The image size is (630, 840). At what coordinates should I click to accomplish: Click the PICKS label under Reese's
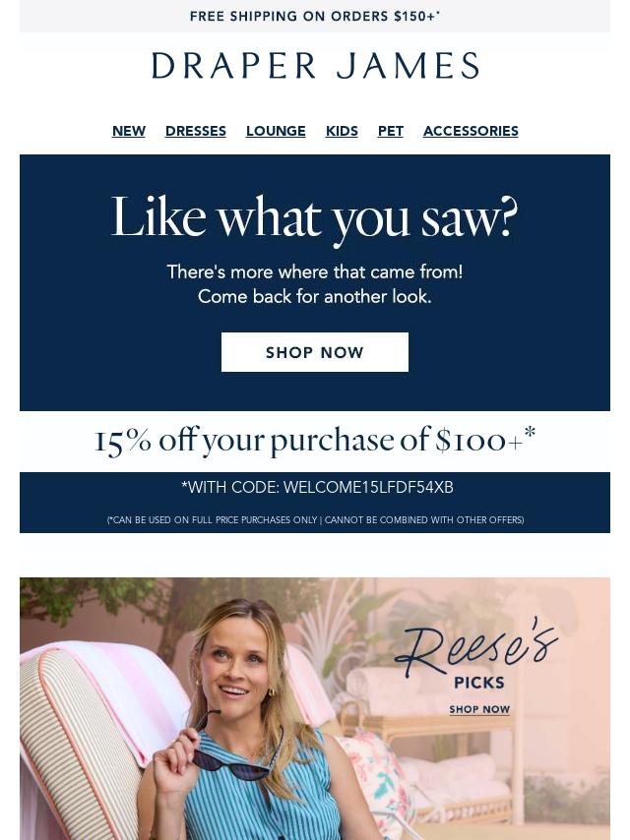click(x=479, y=683)
